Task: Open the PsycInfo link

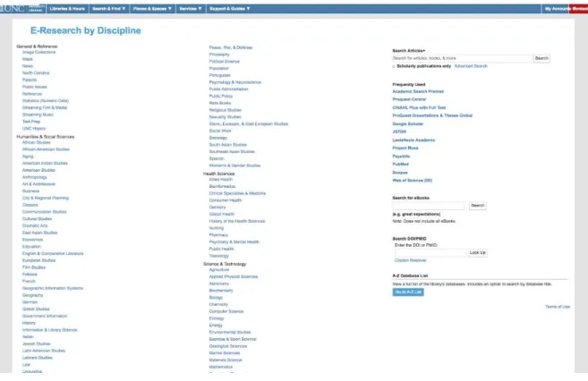Action: coord(401,157)
